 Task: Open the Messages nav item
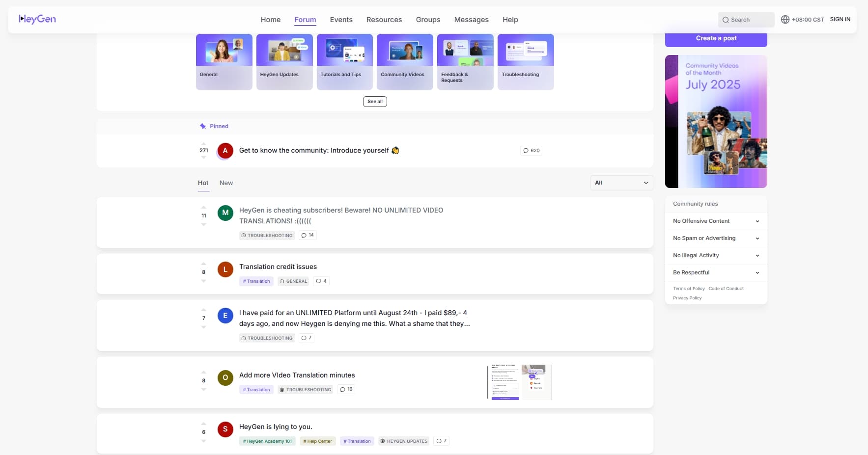tap(472, 20)
